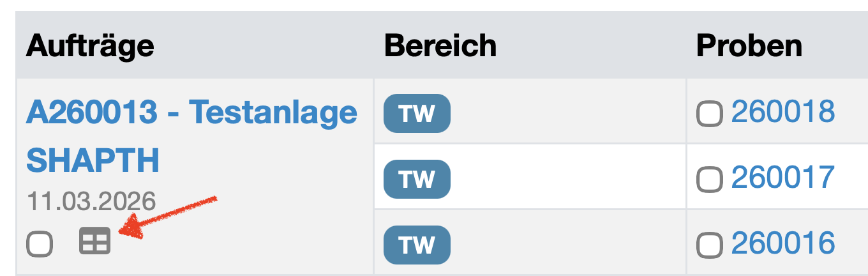Open the A260013 - Testanlage order link
The height and width of the screenshot is (276, 868).
tap(191, 112)
